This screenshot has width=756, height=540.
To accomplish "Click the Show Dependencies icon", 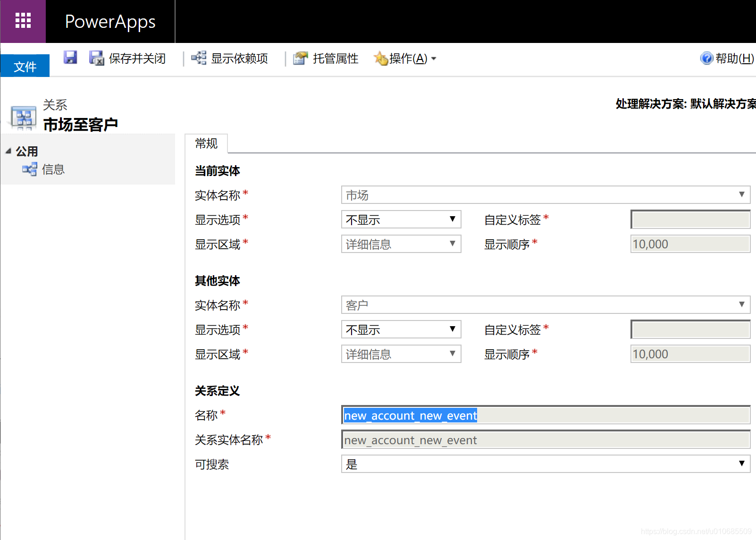I will pyautogui.click(x=199, y=58).
